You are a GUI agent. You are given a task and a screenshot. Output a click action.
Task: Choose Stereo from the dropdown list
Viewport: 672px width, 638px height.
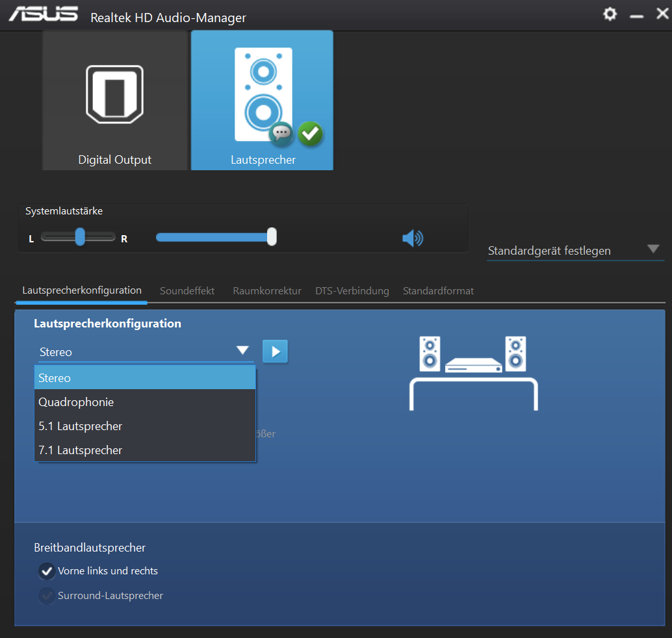(x=145, y=377)
